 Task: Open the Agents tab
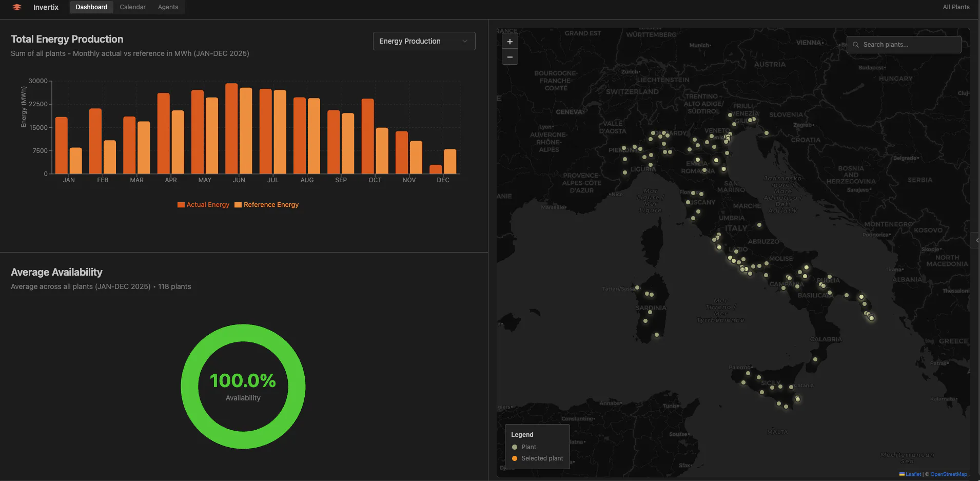click(168, 7)
